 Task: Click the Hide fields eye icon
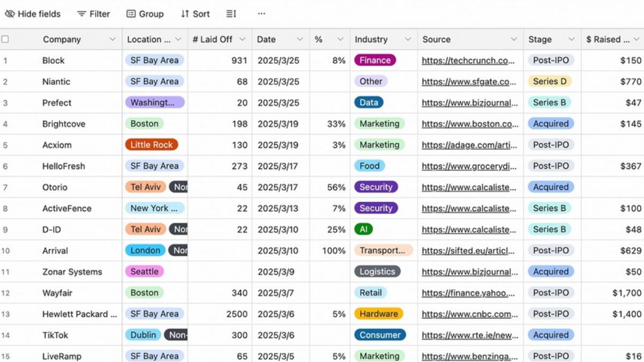click(9, 14)
